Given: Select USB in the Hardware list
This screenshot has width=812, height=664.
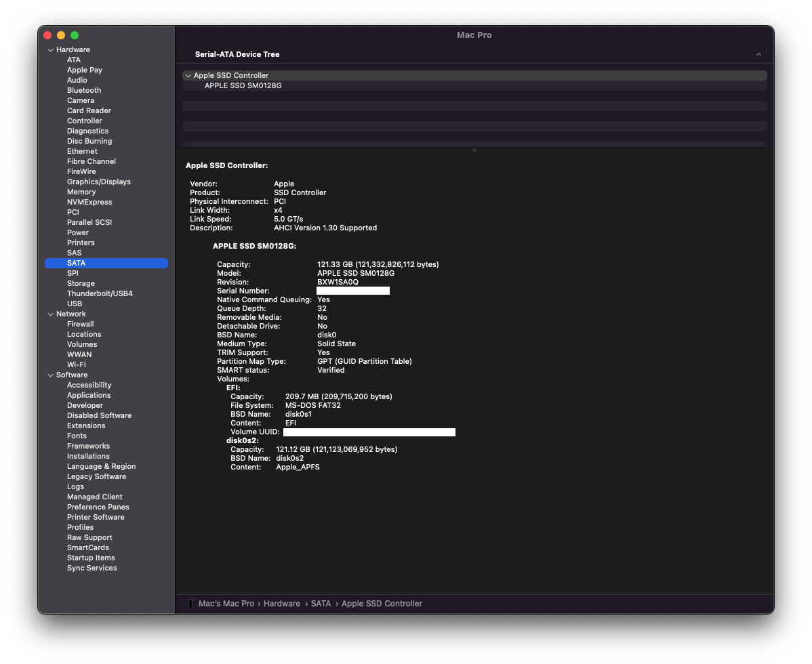Looking at the screenshot, I should pos(74,304).
